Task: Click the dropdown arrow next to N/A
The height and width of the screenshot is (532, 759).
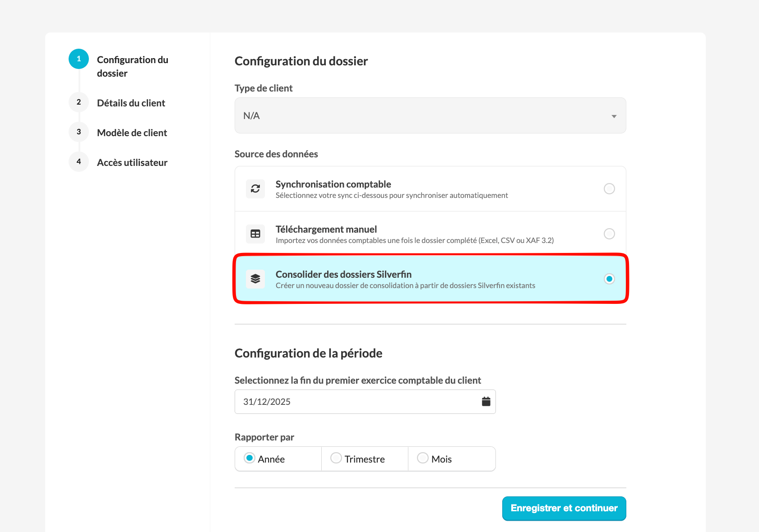Action: [614, 116]
